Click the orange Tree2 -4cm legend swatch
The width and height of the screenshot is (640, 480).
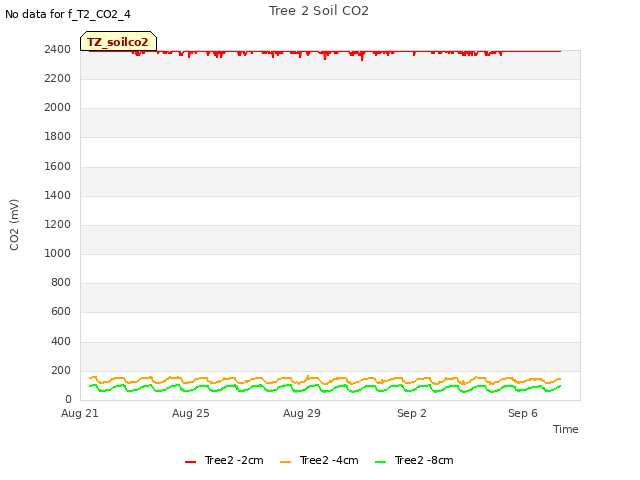tap(286, 462)
